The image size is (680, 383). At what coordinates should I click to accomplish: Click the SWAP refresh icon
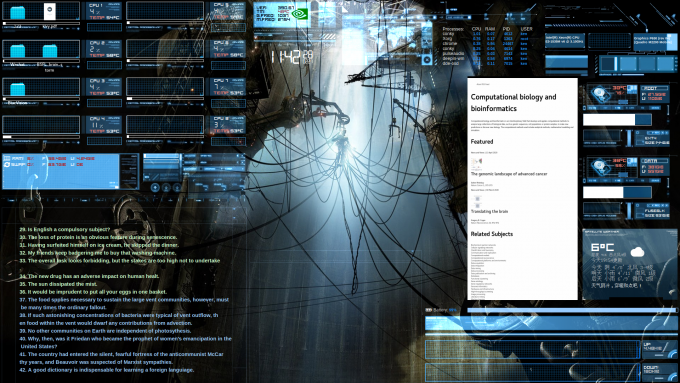[x=7, y=165]
